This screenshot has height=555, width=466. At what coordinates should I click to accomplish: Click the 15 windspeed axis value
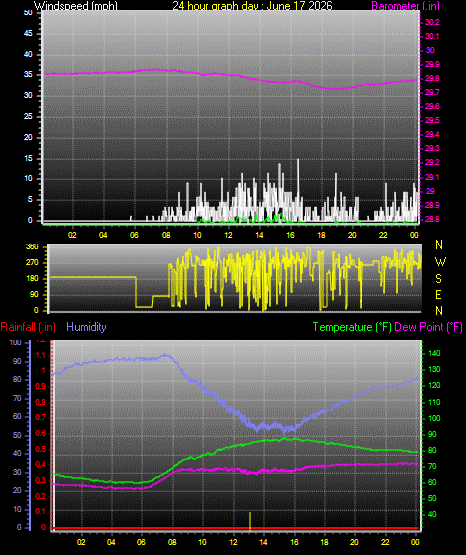click(28, 159)
